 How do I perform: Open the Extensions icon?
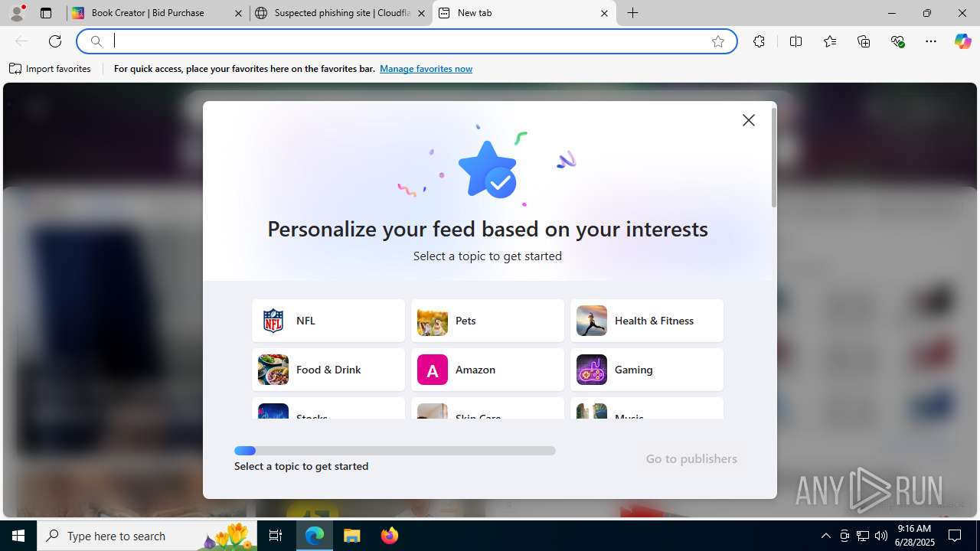[759, 41]
